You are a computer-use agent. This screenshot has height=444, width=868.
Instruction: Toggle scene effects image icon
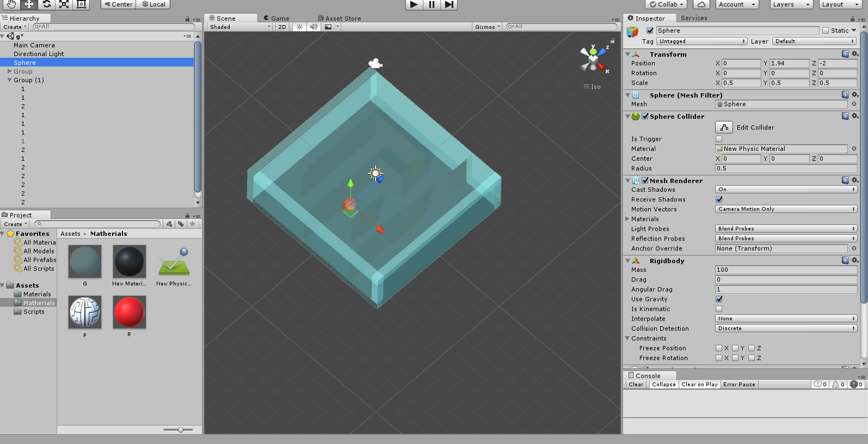tap(328, 27)
